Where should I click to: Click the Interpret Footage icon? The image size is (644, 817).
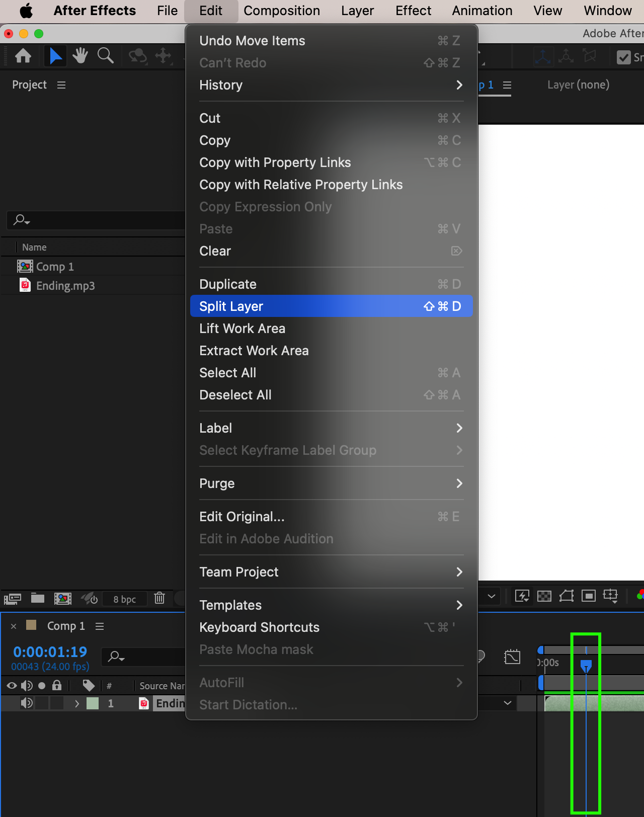13,599
